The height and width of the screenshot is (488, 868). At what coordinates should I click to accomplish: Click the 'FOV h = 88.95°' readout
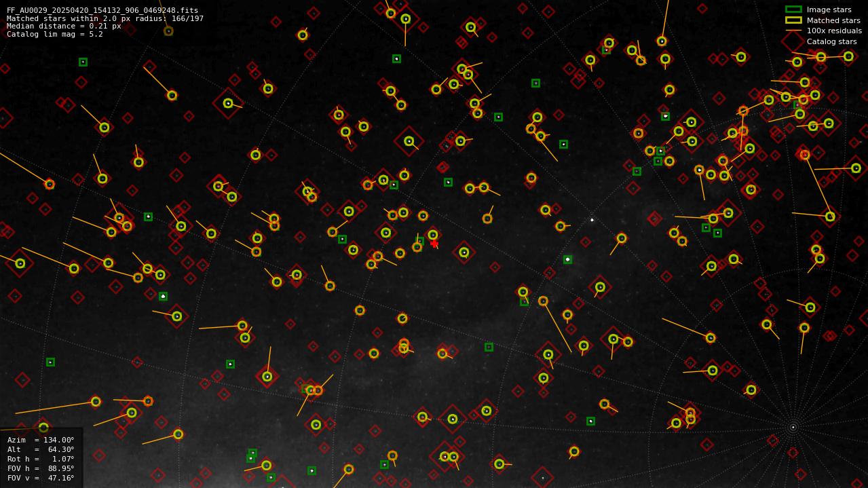41,468
